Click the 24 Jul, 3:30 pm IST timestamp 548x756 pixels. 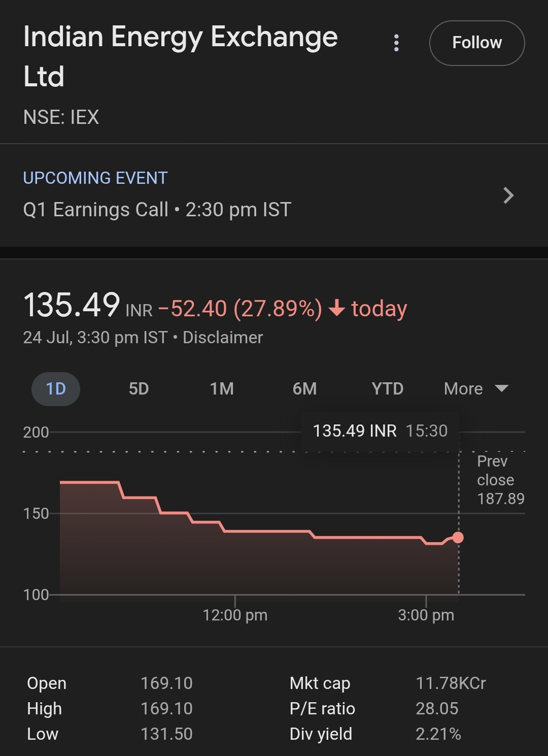coord(95,338)
